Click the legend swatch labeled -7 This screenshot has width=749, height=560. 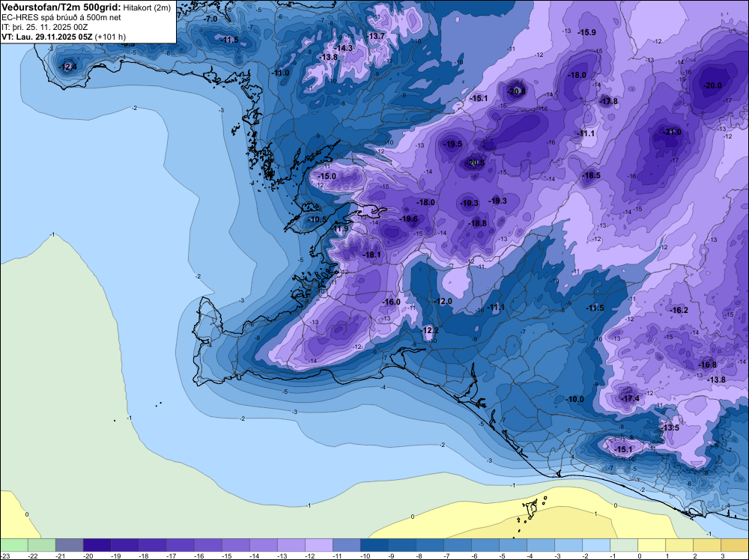[x=457, y=545]
